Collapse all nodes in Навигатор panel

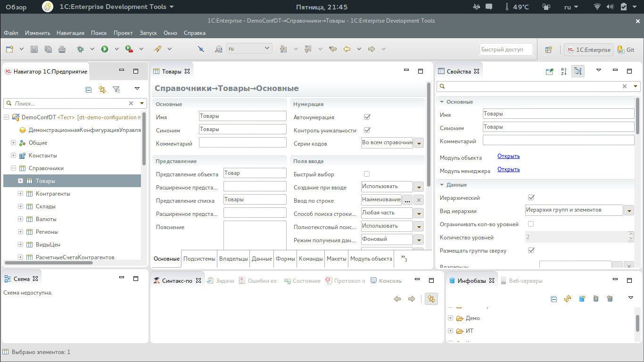(88, 89)
